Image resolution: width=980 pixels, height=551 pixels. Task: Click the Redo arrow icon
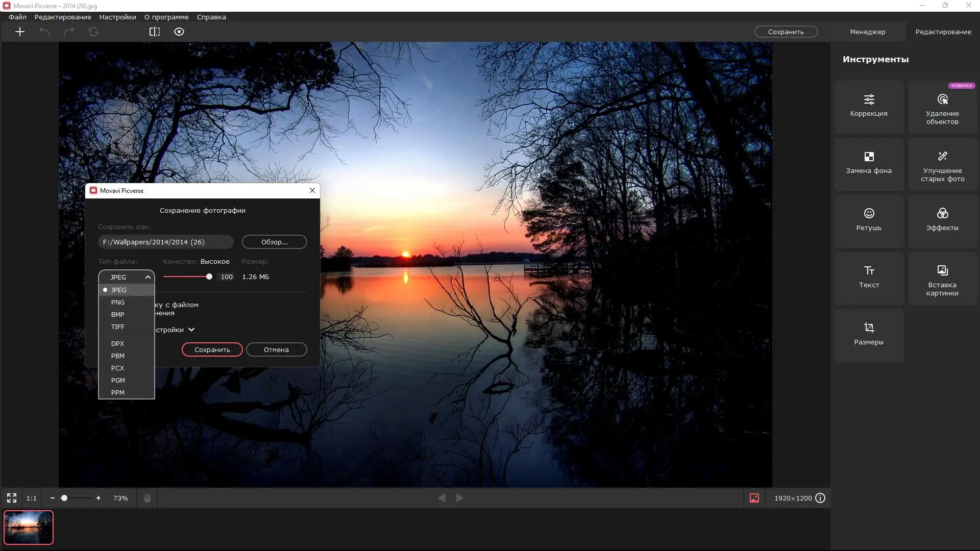(x=69, y=32)
